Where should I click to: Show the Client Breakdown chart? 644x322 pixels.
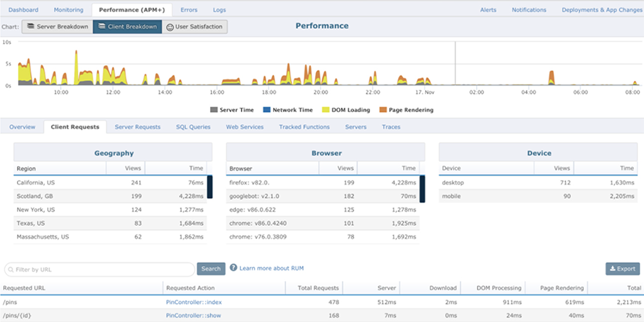pos(127,26)
